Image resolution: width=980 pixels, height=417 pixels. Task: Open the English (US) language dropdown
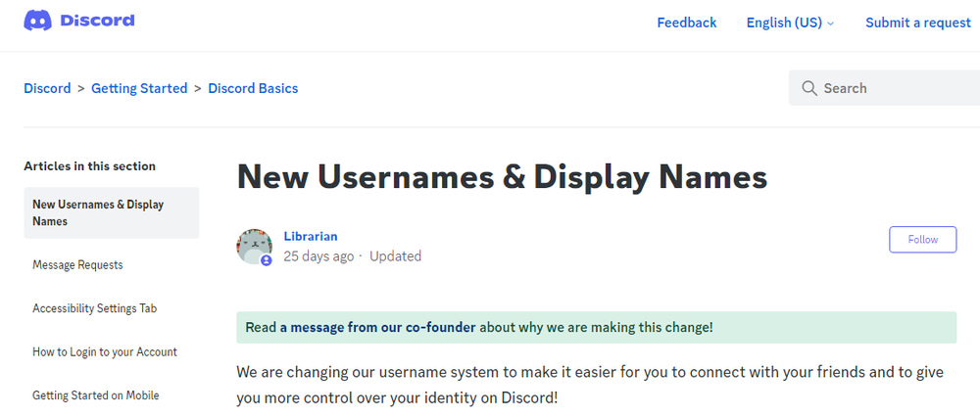click(790, 23)
